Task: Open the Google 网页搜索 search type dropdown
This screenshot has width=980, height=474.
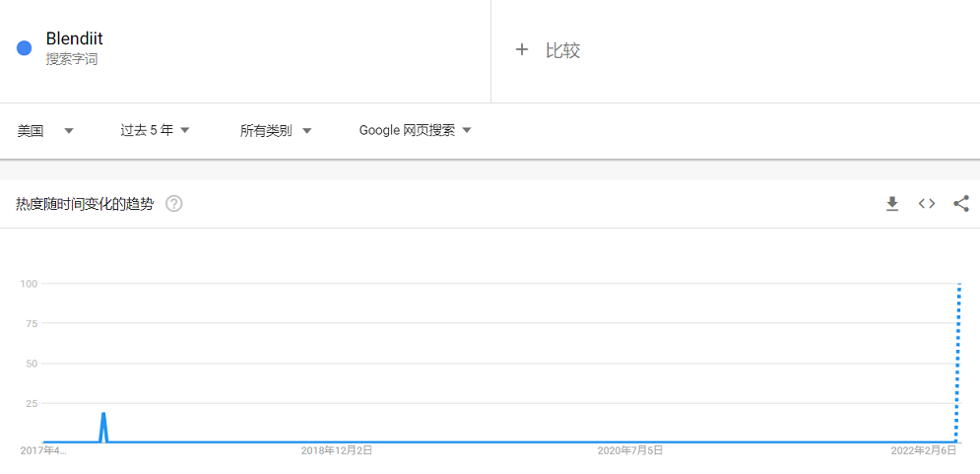Action: (x=415, y=130)
